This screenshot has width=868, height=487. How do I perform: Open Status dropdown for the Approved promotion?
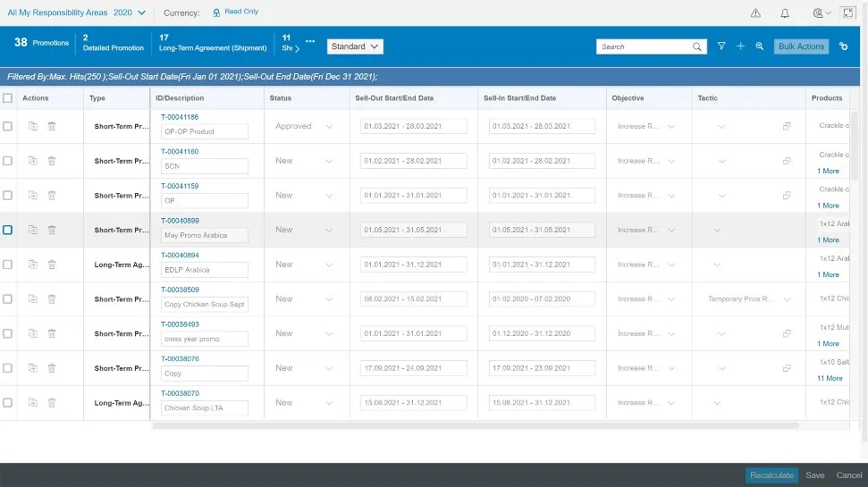pos(329,127)
